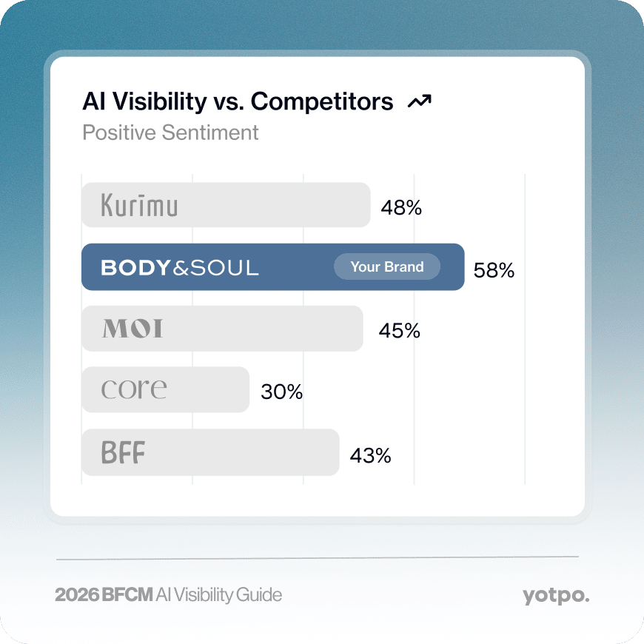Click the MOI brand logo

click(x=133, y=329)
